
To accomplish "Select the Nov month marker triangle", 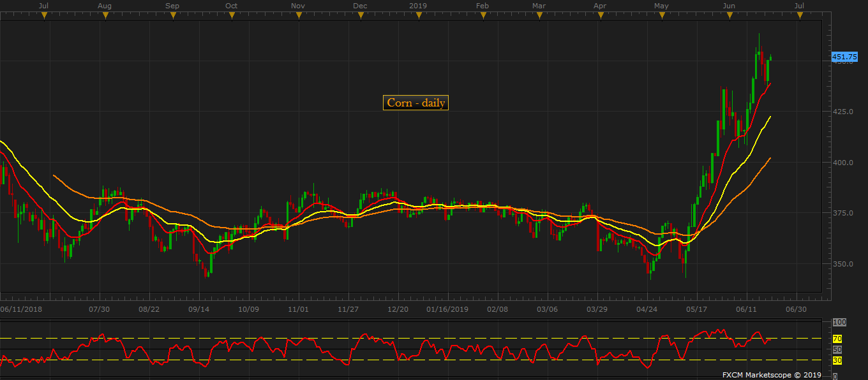I will click(299, 16).
